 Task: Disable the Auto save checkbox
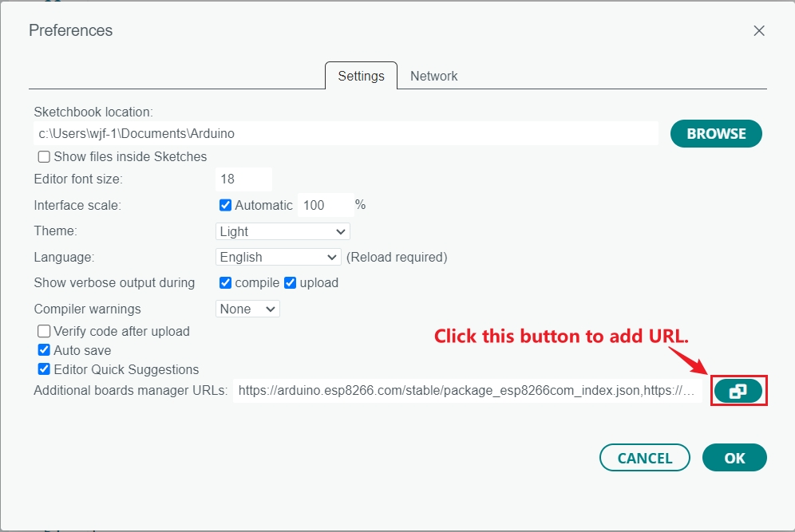pos(45,350)
